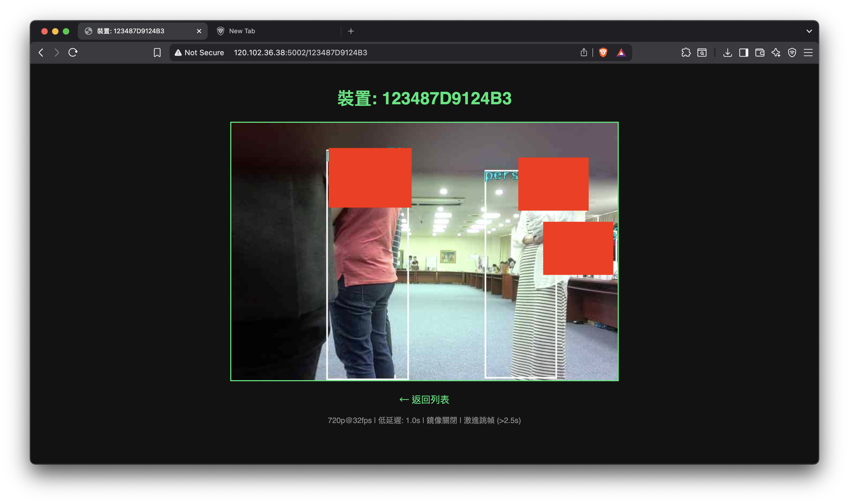
Task: Switch to the 裝置: 123487D9124B3 tab
Action: (142, 31)
